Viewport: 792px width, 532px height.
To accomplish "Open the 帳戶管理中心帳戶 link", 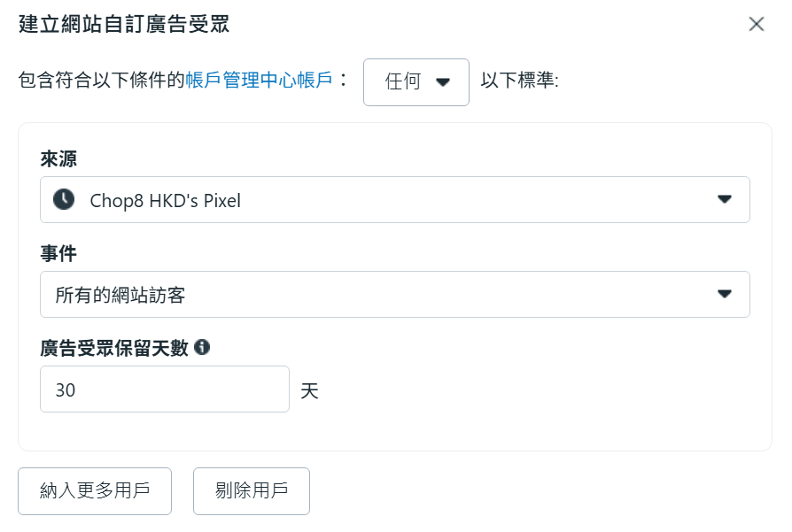I will click(259, 81).
